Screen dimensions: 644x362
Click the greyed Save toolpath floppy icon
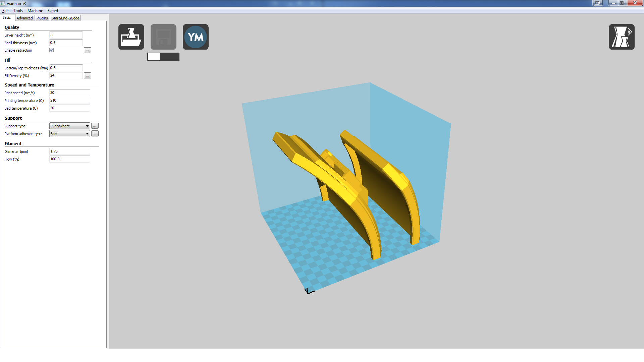[x=163, y=37]
